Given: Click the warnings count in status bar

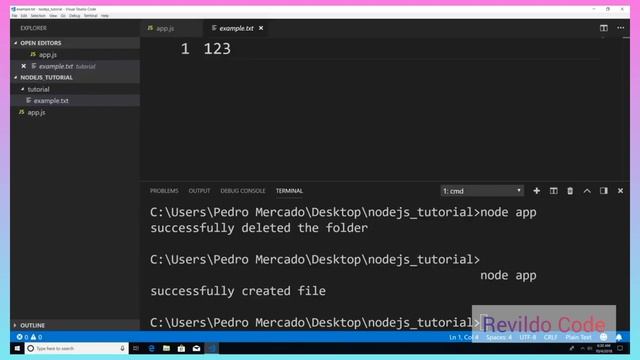Looking at the screenshot, I should coord(36,337).
